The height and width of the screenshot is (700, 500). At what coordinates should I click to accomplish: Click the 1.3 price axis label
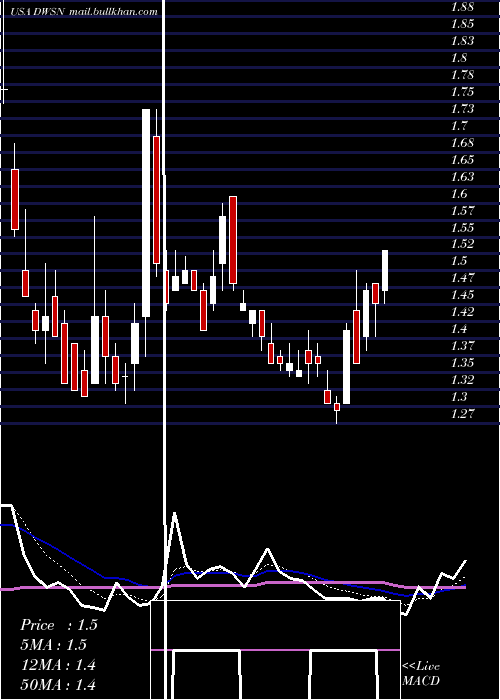[x=459, y=396]
